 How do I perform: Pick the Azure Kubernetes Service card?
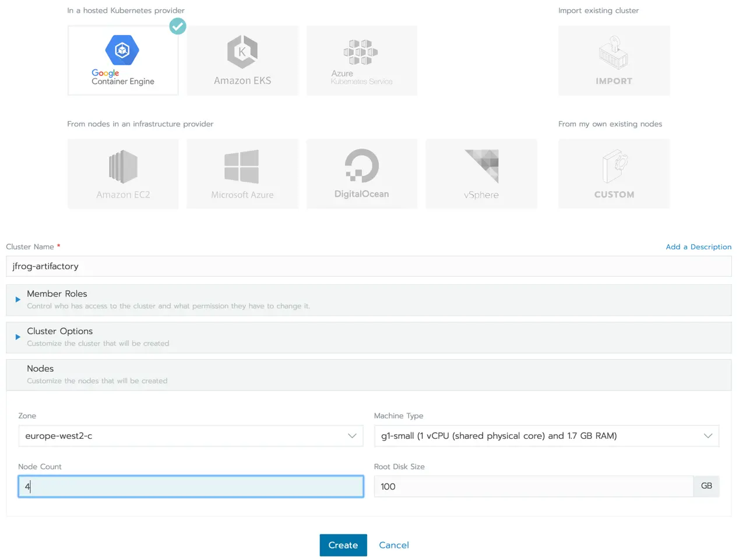[362, 61]
